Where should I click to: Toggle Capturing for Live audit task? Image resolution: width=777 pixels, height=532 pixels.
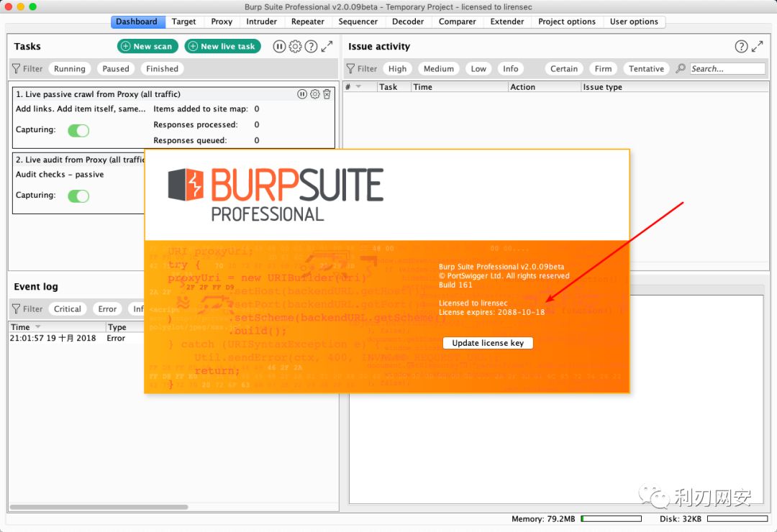(78, 196)
